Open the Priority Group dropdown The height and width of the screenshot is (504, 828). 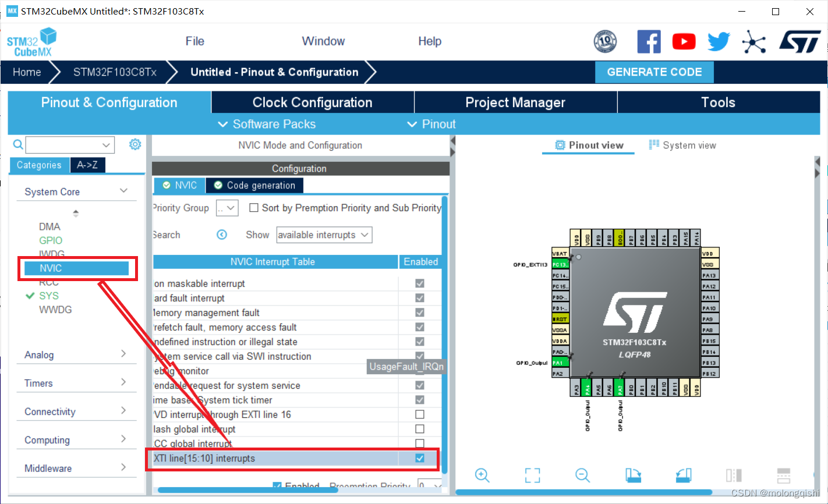pyautogui.click(x=227, y=208)
